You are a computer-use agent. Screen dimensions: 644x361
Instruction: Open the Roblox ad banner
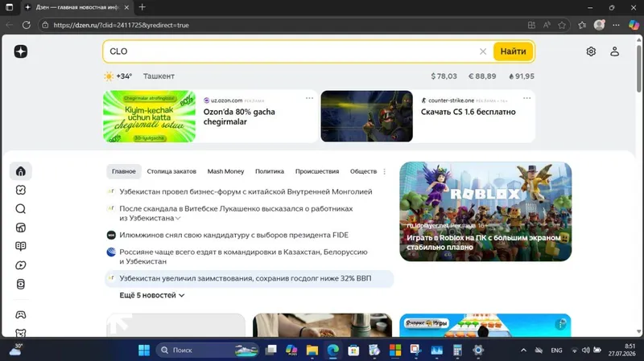point(485,211)
